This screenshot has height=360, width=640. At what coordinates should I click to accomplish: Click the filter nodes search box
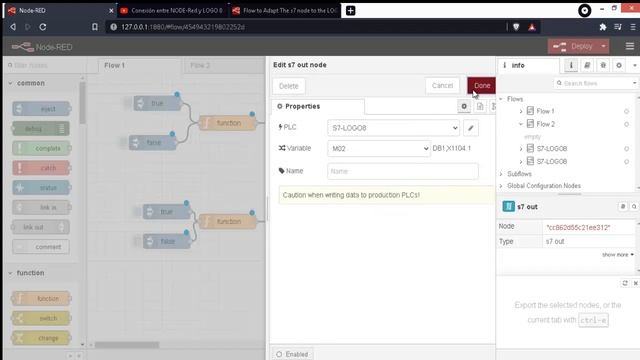click(45, 65)
